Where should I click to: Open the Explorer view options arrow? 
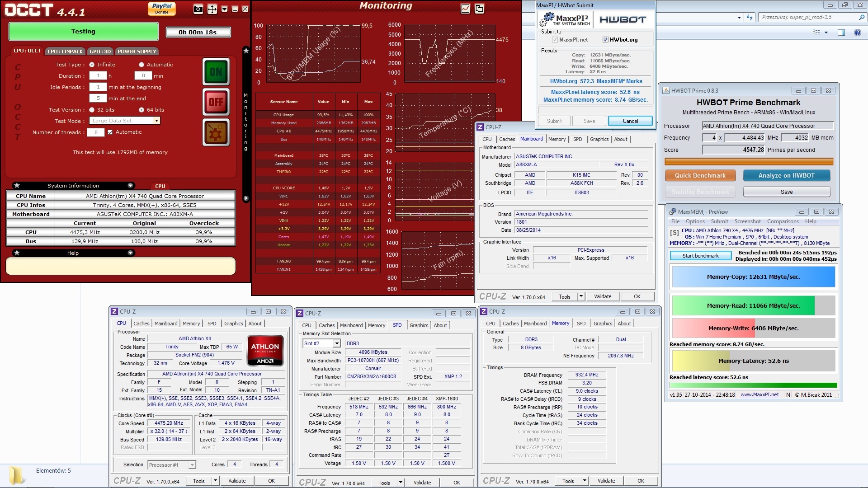[826, 33]
